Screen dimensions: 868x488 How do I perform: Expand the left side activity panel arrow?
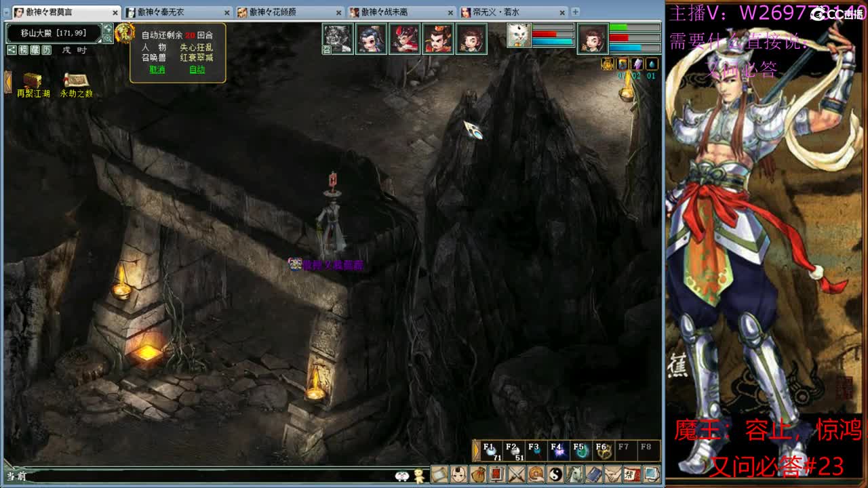(x=7, y=81)
